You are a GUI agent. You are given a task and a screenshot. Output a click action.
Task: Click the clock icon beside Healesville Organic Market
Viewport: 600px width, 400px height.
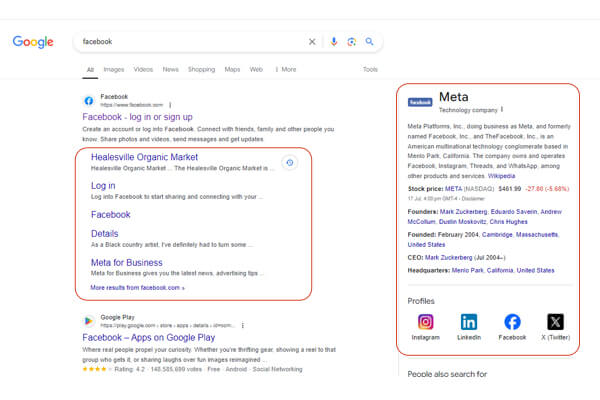coord(290,163)
